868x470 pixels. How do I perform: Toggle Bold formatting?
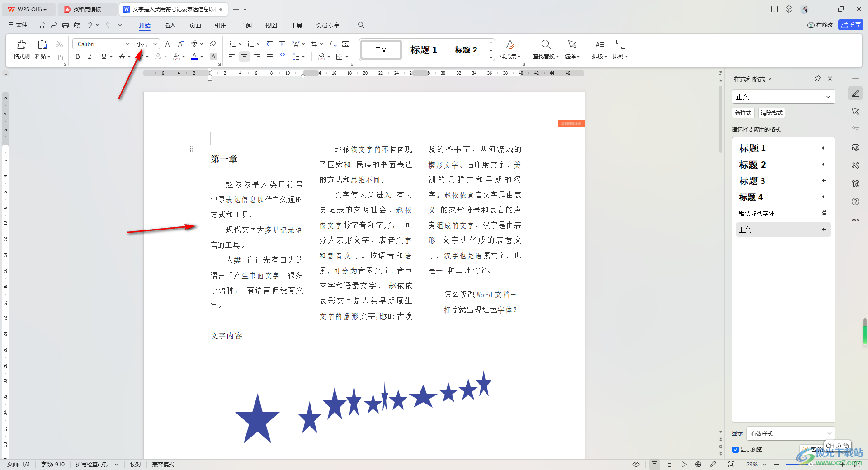[78, 56]
